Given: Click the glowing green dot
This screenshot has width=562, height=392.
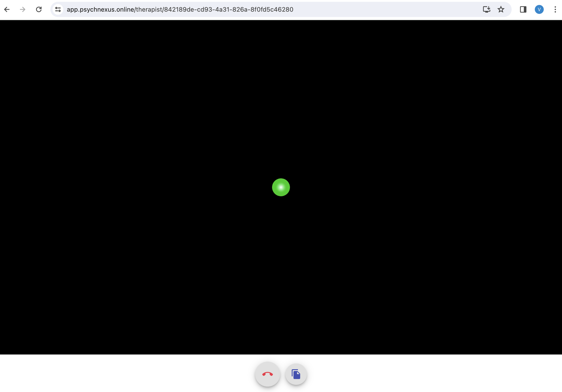Looking at the screenshot, I should [x=281, y=187].
